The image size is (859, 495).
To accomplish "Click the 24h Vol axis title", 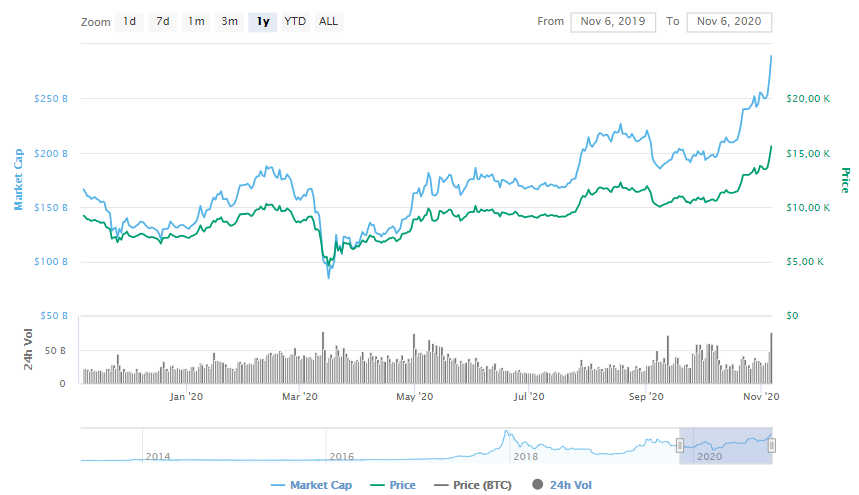I will [x=28, y=349].
